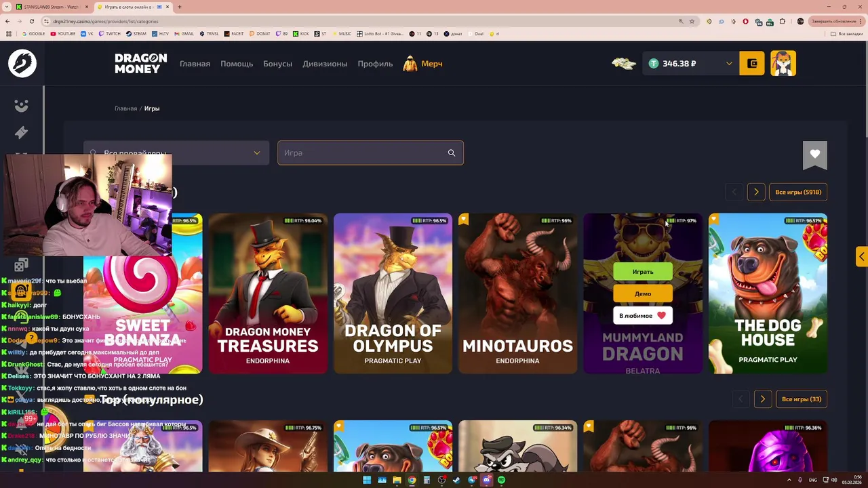Click the cash stack icon beside the balance
This screenshot has width=868, height=488.
624,64
